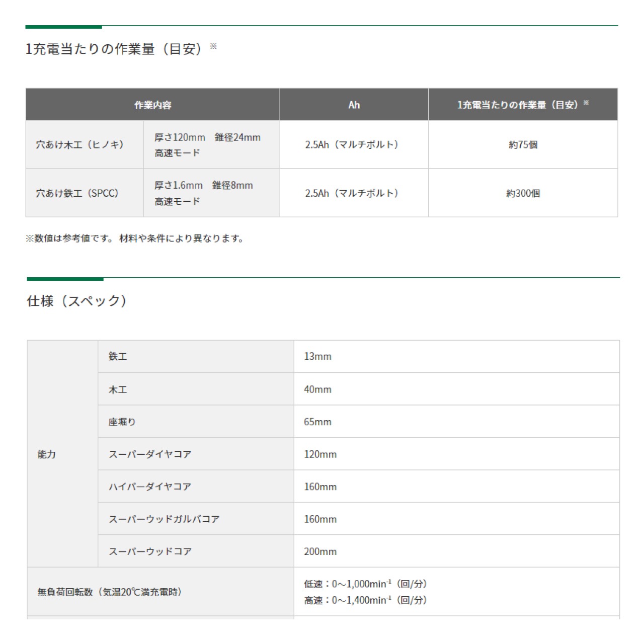
Task: Select the スーパーウッドコア label
Action: pos(150,551)
